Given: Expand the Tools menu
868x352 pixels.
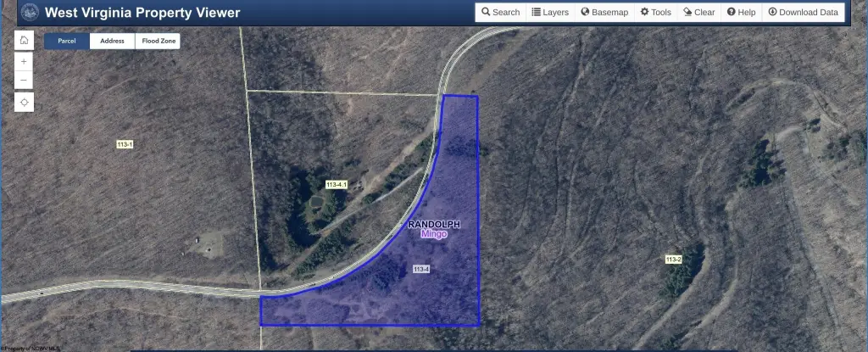Looking at the screenshot, I should click(656, 12).
